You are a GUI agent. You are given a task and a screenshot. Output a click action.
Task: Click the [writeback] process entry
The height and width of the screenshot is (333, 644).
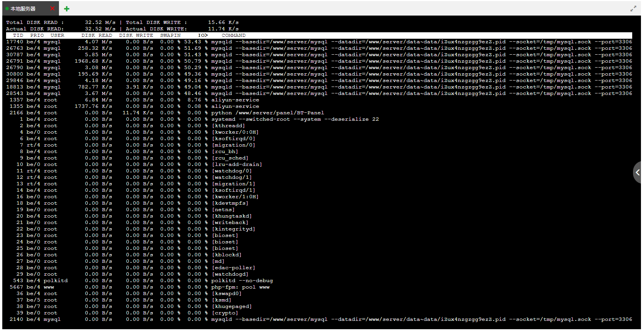point(230,223)
